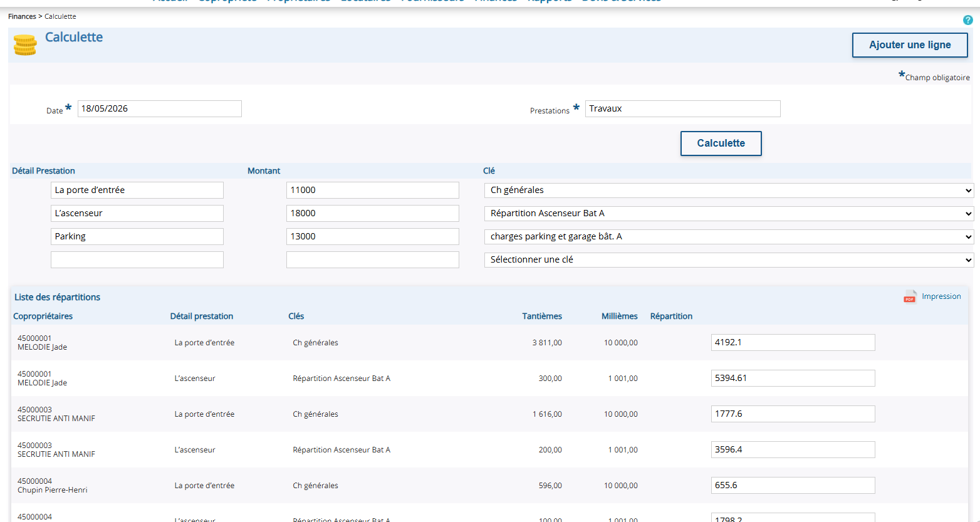980x522 pixels.
Task: Click the blank detail field beside 'Sélectionner une clé'
Action: pyautogui.click(x=137, y=259)
